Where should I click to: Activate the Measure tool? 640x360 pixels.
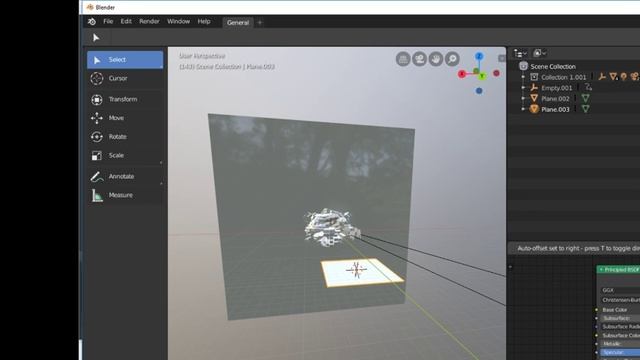(x=125, y=195)
